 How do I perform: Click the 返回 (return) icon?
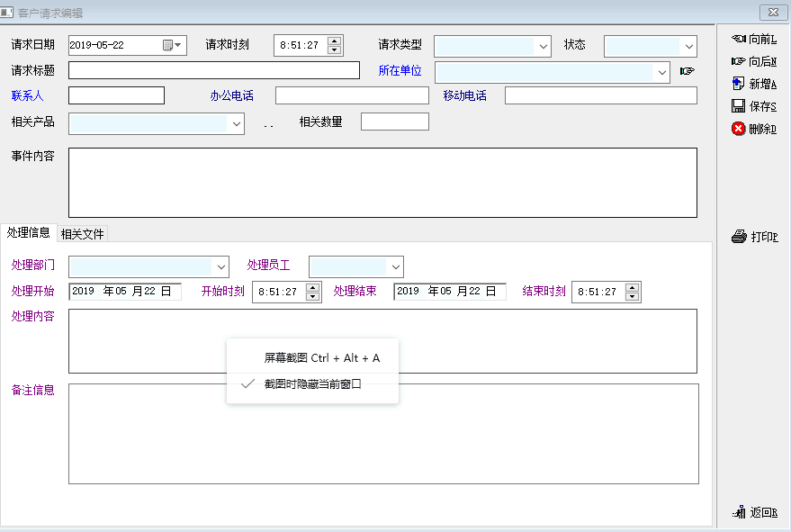click(x=739, y=512)
